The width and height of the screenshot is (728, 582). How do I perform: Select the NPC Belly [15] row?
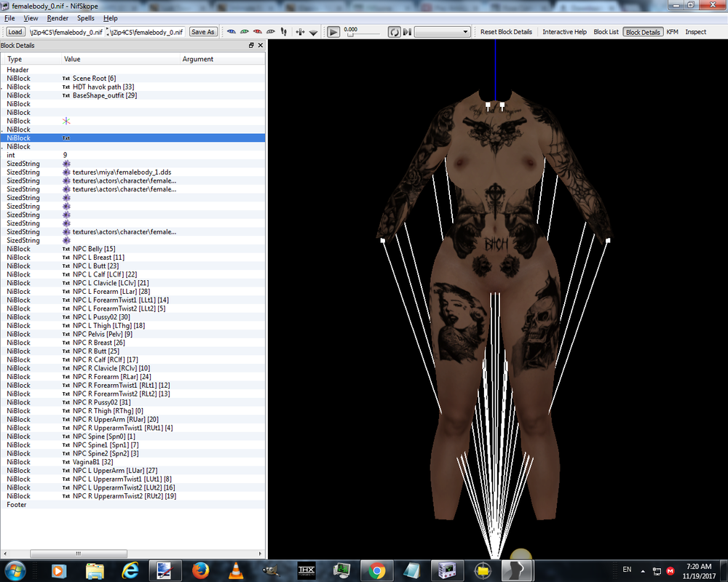pos(132,249)
